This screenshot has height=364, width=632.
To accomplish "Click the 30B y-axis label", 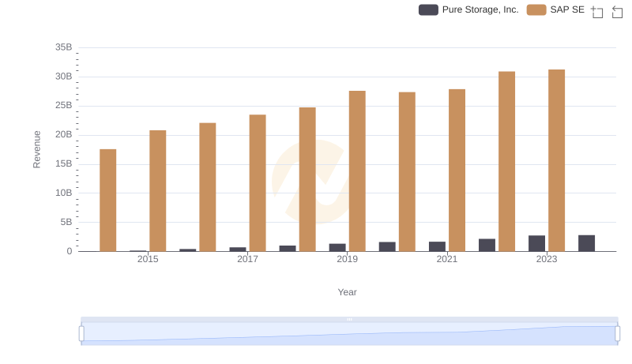I will click(x=64, y=77).
